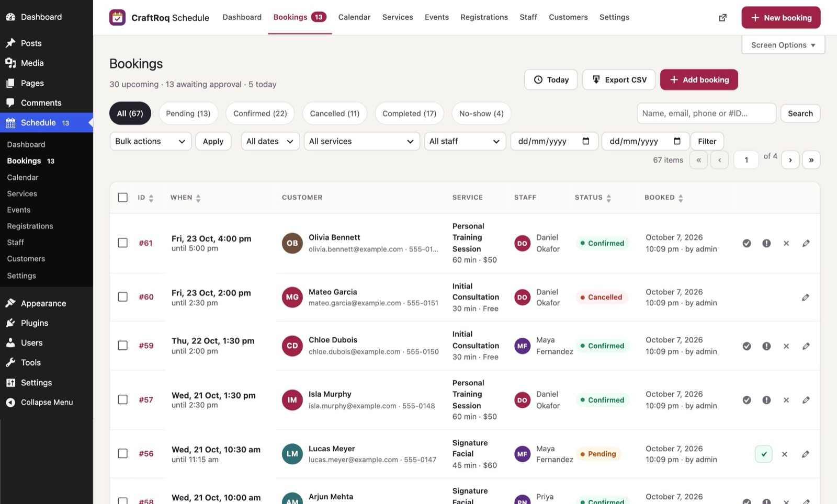Open the Registrations tab in the top navigation
Image resolution: width=837 pixels, height=504 pixels.
click(x=484, y=17)
